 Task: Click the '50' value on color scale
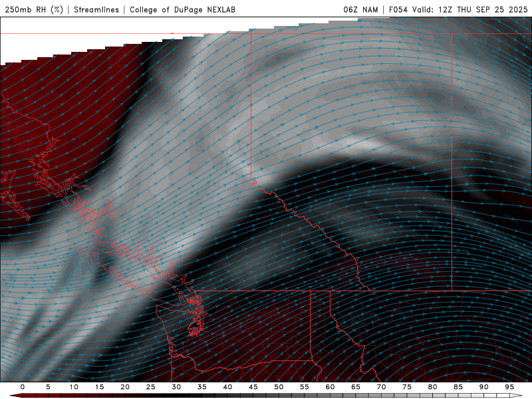[279, 387]
